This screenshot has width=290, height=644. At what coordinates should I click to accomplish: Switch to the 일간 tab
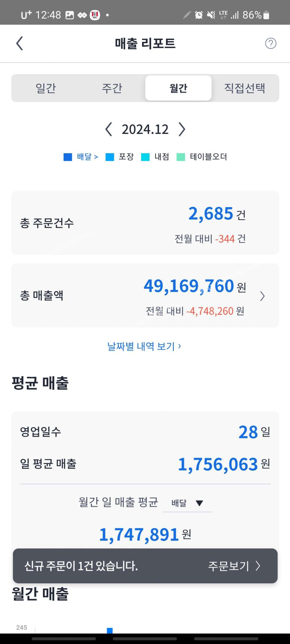pyautogui.click(x=46, y=88)
